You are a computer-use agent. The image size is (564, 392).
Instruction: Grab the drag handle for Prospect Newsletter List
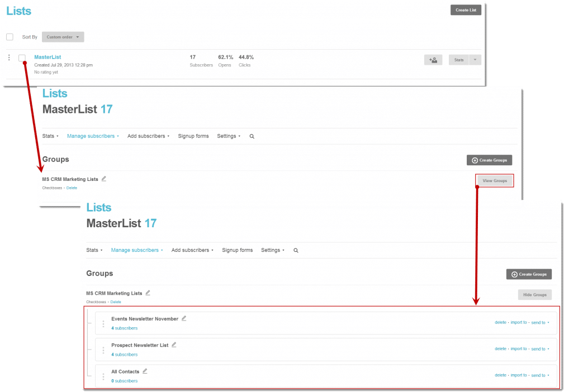[x=103, y=350]
